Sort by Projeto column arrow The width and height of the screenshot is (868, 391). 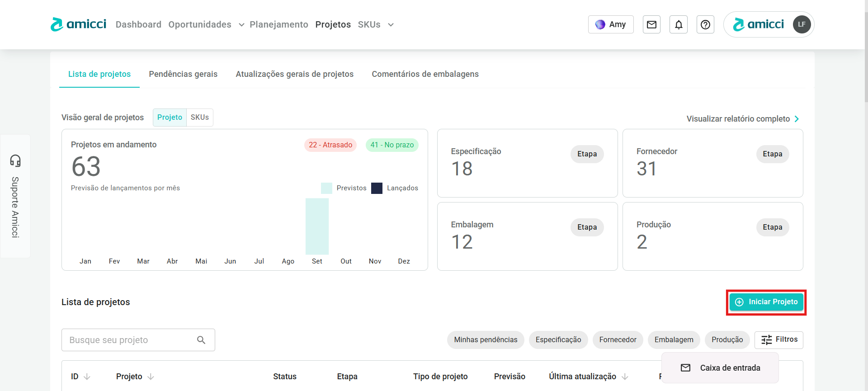(x=151, y=377)
